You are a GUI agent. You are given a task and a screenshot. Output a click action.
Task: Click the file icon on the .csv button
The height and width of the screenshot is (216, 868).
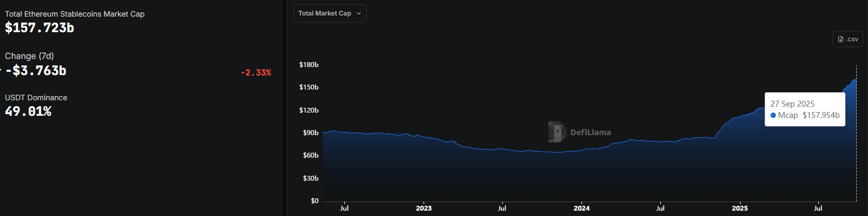tap(841, 39)
